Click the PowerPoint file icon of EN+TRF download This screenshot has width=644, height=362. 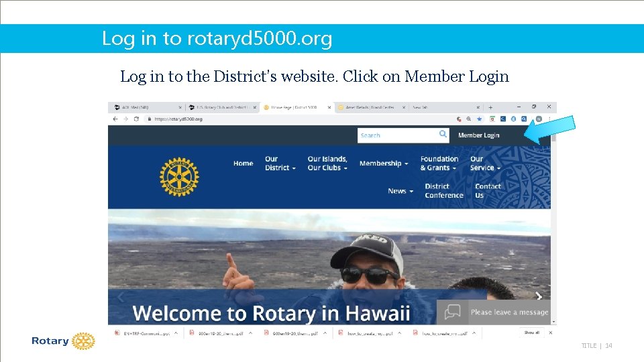tap(117, 333)
